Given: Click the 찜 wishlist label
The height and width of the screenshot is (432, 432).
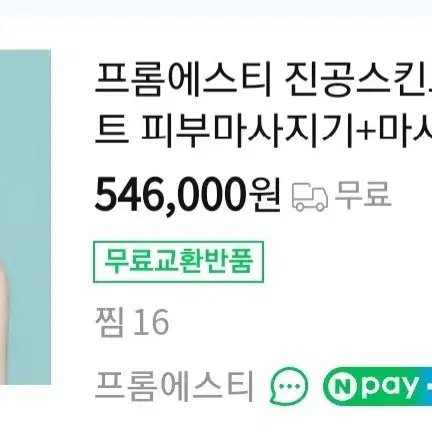Looking at the screenshot, I should (x=110, y=322).
